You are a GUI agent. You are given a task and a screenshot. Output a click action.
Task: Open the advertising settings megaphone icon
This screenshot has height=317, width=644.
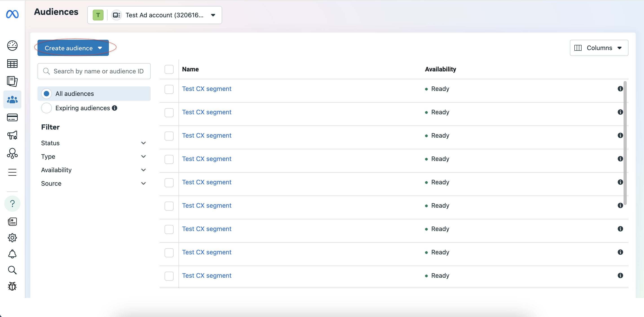click(x=12, y=135)
